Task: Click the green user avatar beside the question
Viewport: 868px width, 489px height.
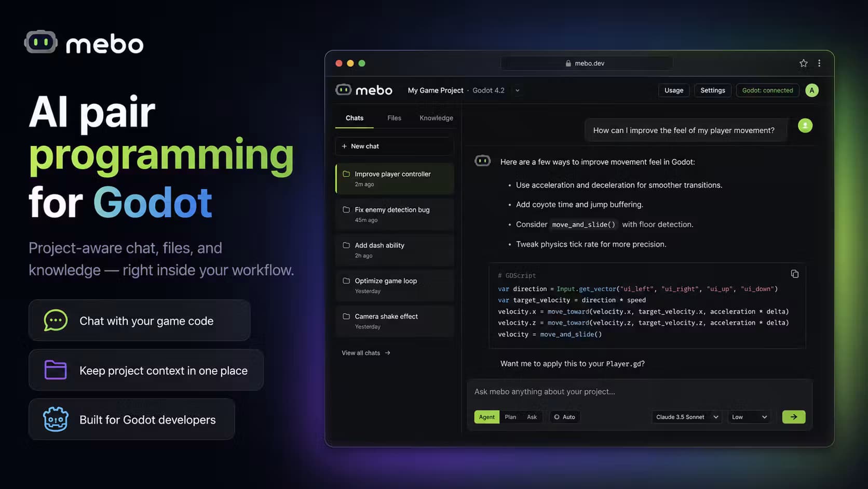Action: coord(805,126)
